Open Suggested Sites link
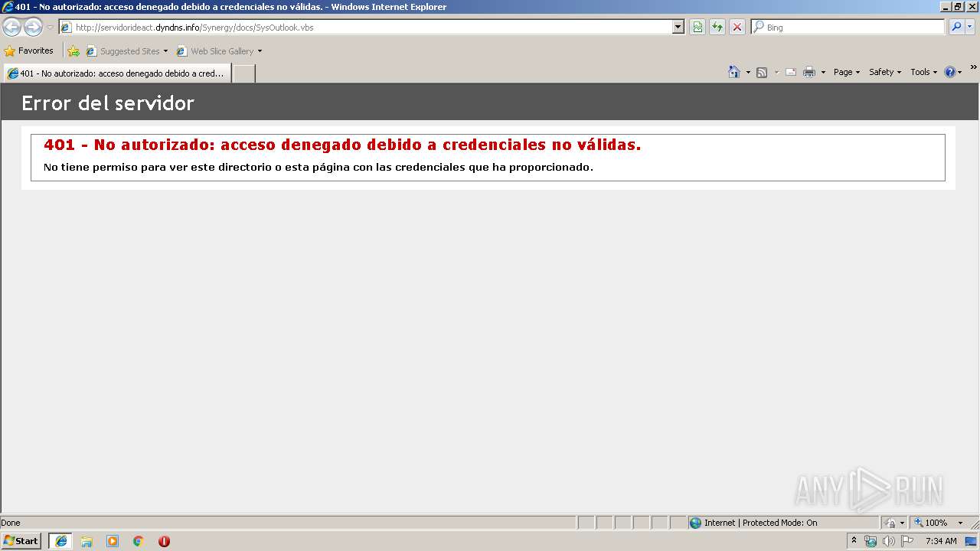Screen dimensions: 980x551 tap(126, 51)
